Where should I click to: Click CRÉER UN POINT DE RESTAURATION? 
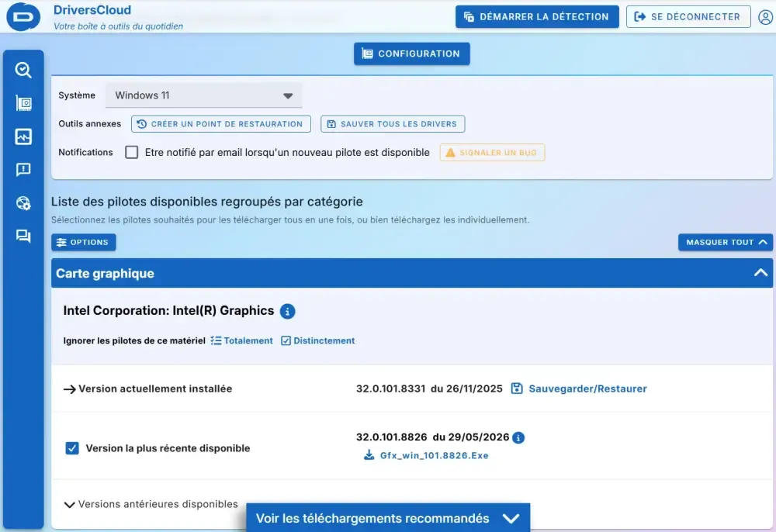tap(220, 124)
